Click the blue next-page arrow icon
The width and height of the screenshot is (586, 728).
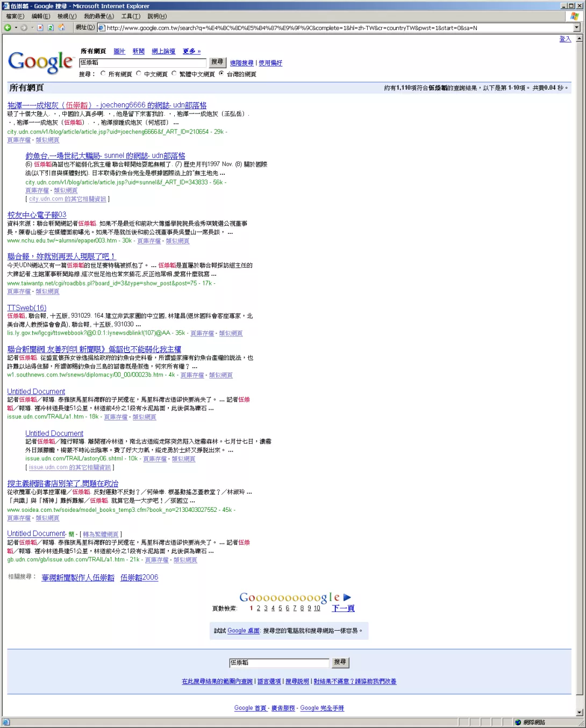pyautogui.click(x=347, y=597)
